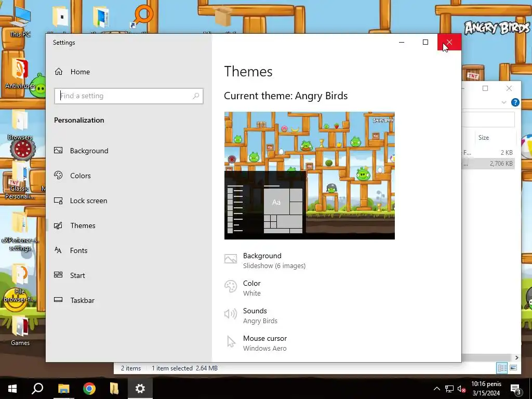Click the Angry Birds theme preview image
532x399 pixels.
click(310, 176)
